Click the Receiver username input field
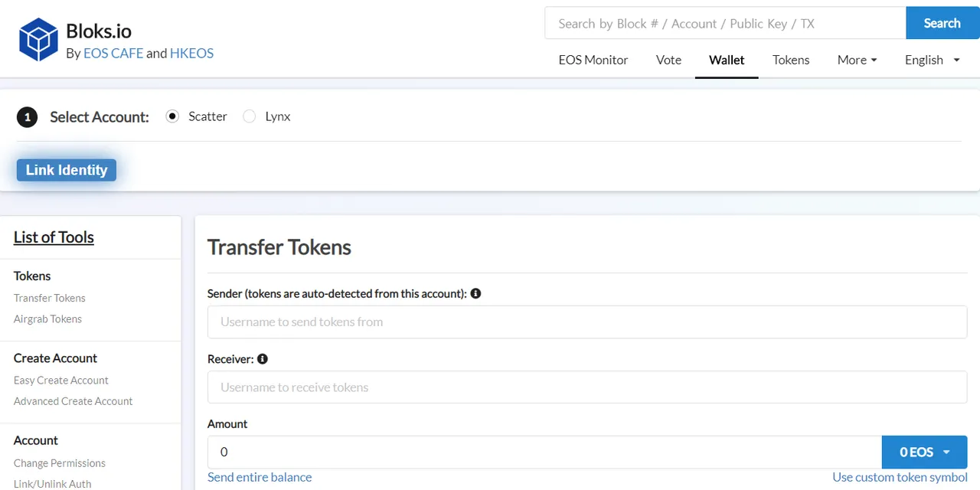 click(587, 387)
